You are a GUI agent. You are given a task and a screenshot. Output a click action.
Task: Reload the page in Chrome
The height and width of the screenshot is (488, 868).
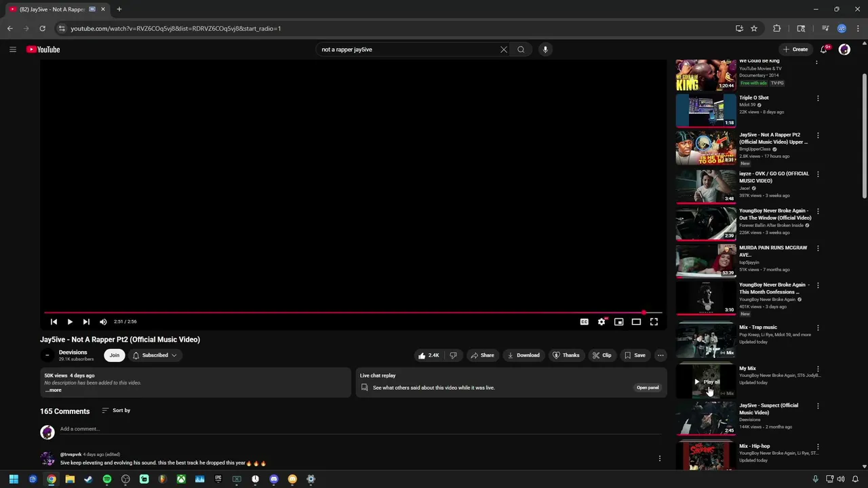pyautogui.click(x=42, y=28)
